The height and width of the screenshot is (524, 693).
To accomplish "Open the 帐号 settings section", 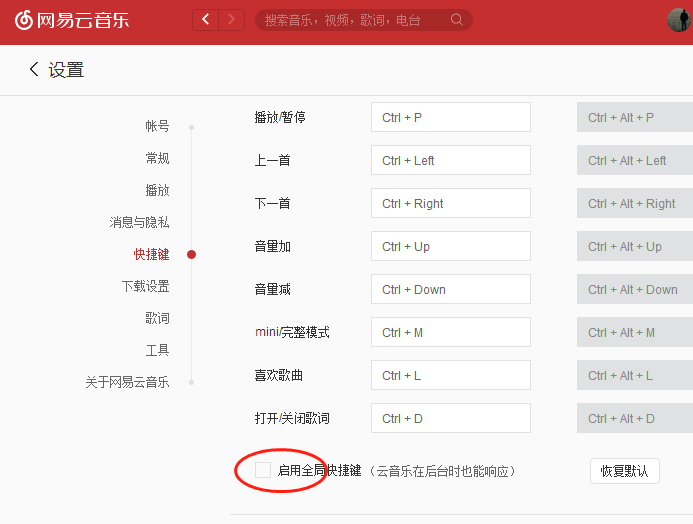I will pyautogui.click(x=157, y=126).
